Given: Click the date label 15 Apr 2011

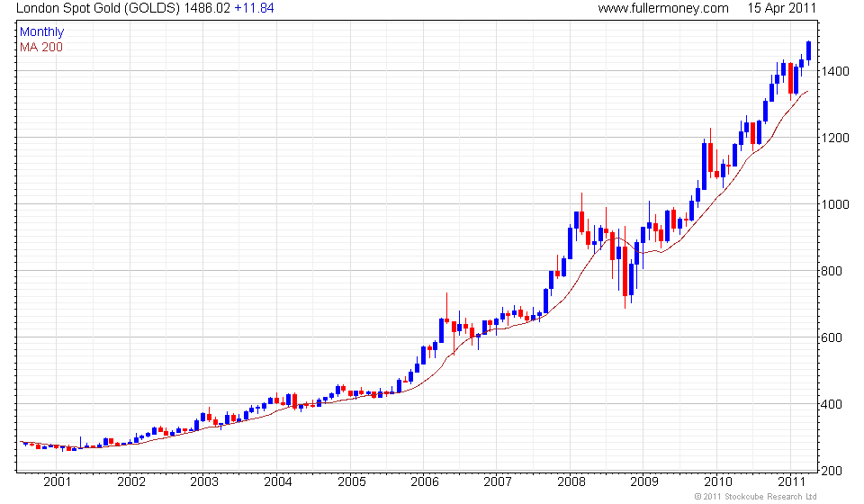Looking at the screenshot, I should [x=781, y=8].
